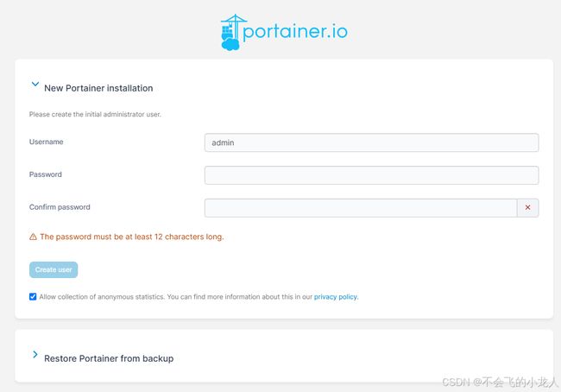
Task: Click the New Portainer installation heading
Action: tap(98, 88)
